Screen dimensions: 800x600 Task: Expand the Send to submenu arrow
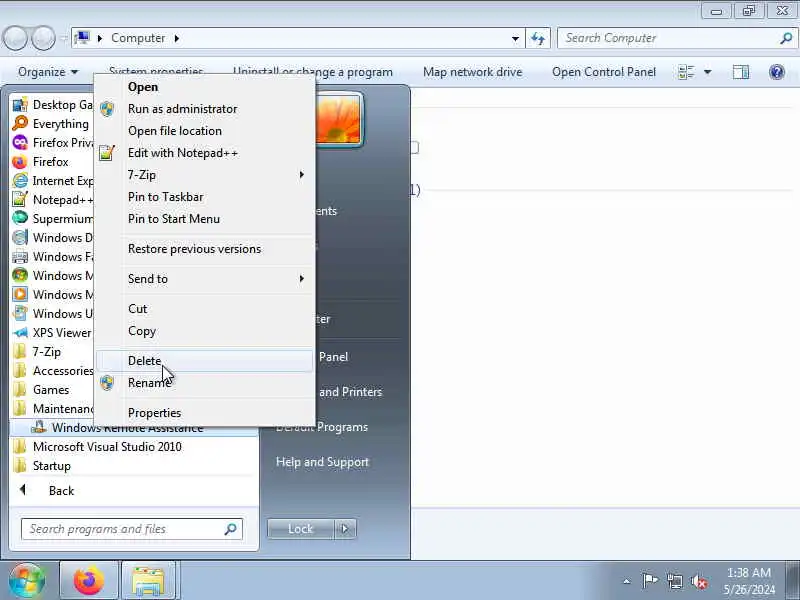tap(302, 279)
